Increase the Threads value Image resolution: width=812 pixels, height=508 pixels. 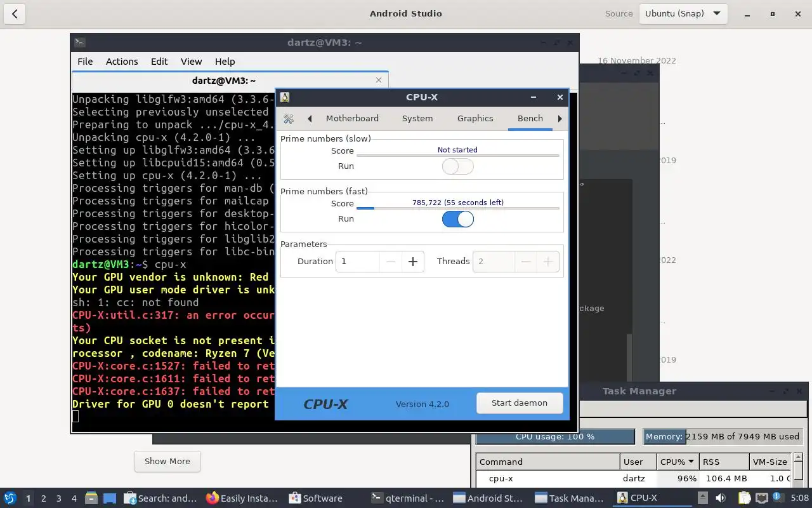(548, 262)
